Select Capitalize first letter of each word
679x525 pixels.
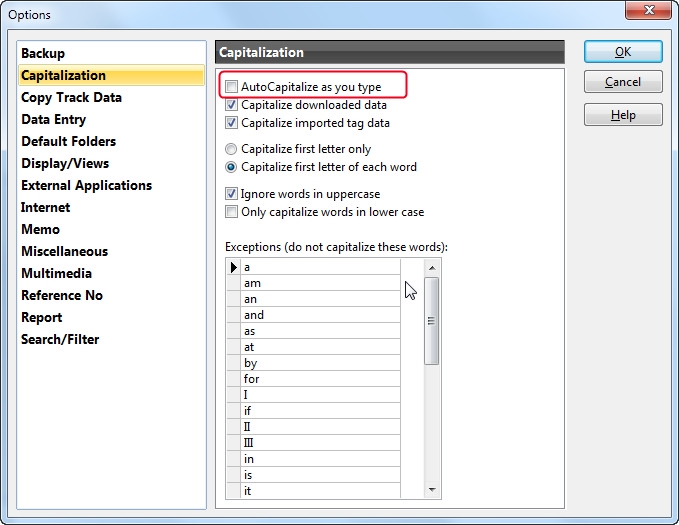pyautogui.click(x=232, y=167)
